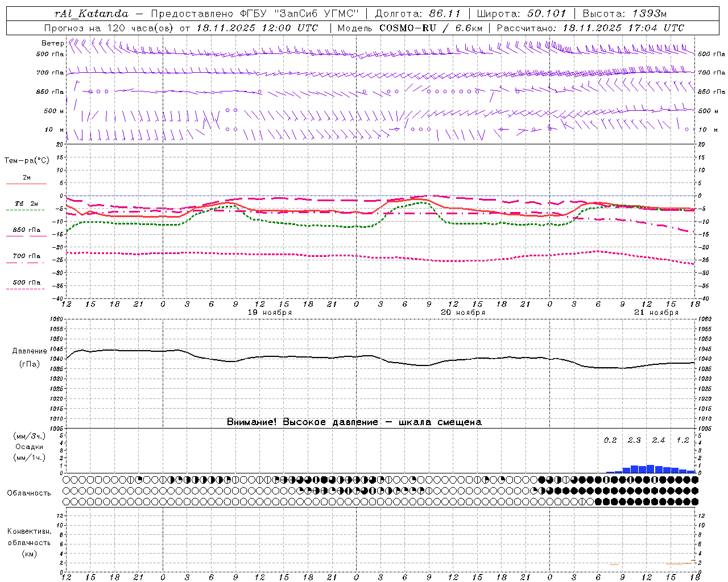728x582 pixels.
Task: Click the Облачность cloud cover label
Action: (29, 493)
